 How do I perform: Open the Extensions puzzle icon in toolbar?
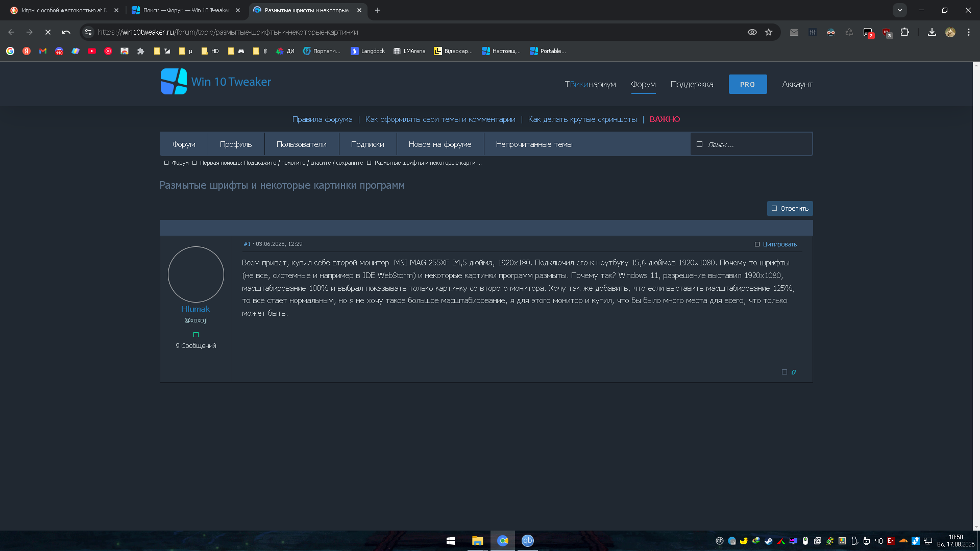(904, 32)
